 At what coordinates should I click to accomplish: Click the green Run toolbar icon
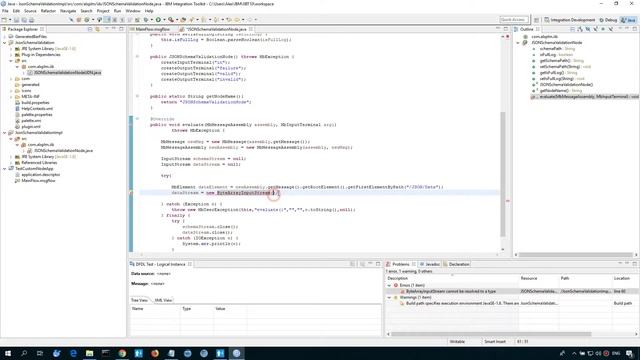point(158,20)
